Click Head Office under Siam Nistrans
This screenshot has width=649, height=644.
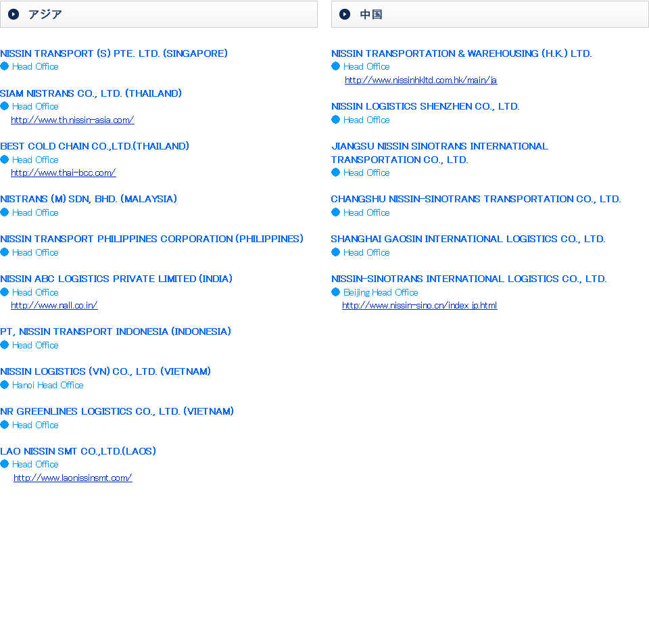(x=35, y=106)
